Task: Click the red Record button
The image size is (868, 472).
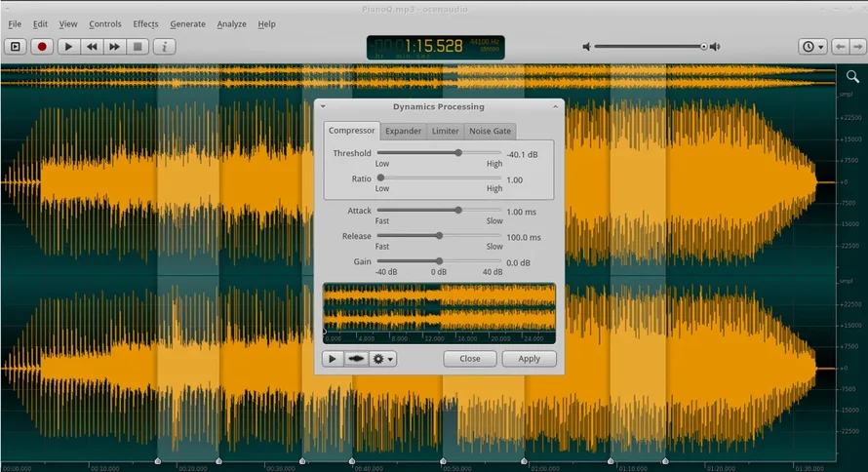Action: (x=42, y=46)
